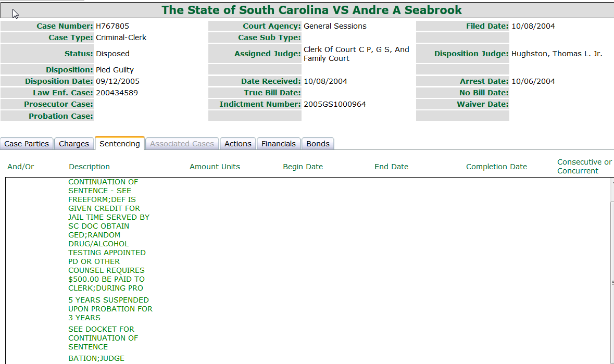Click the Description column header

[x=89, y=167]
